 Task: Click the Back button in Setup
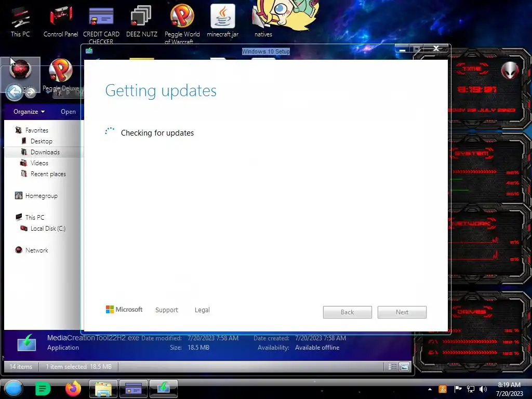(348, 312)
